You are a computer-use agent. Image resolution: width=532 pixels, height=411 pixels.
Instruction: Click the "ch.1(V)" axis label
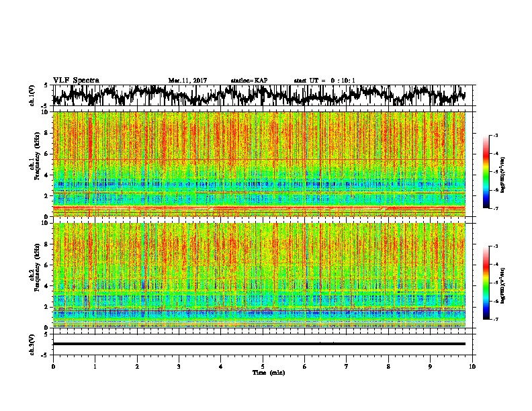click(32, 95)
